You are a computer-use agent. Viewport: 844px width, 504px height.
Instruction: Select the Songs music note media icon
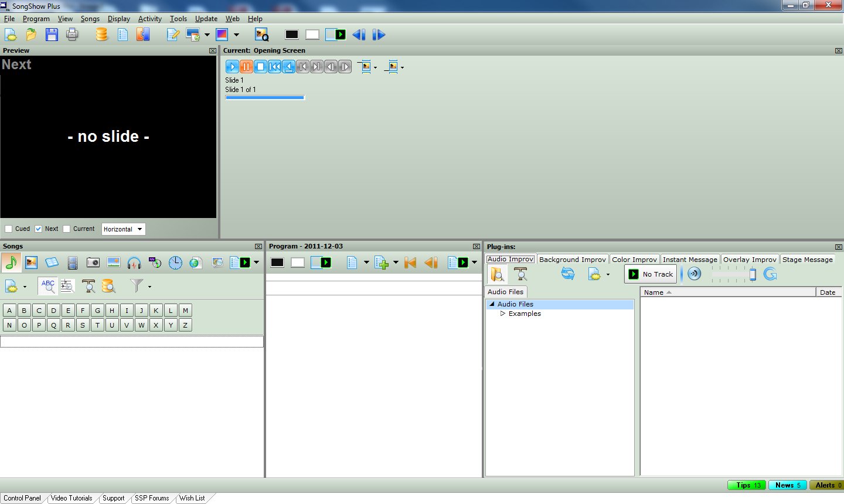pyautogui.click(x=11, y=263)
